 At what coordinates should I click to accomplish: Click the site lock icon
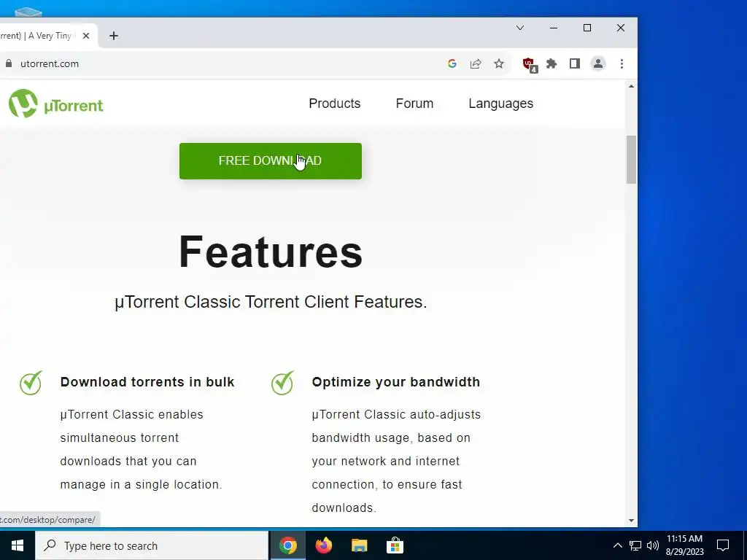point(9,63)
